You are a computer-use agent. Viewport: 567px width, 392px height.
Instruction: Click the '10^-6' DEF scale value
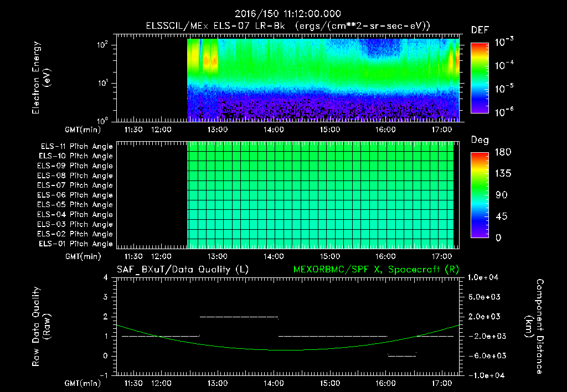[x=504, y=112]
